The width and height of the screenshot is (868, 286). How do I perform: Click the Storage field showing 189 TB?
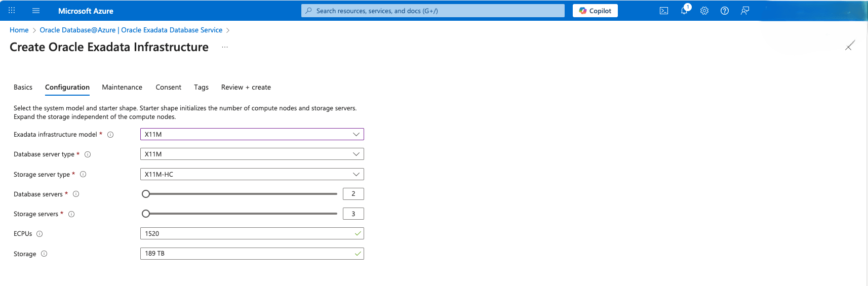pyautogui.click(x=252, y=254)
